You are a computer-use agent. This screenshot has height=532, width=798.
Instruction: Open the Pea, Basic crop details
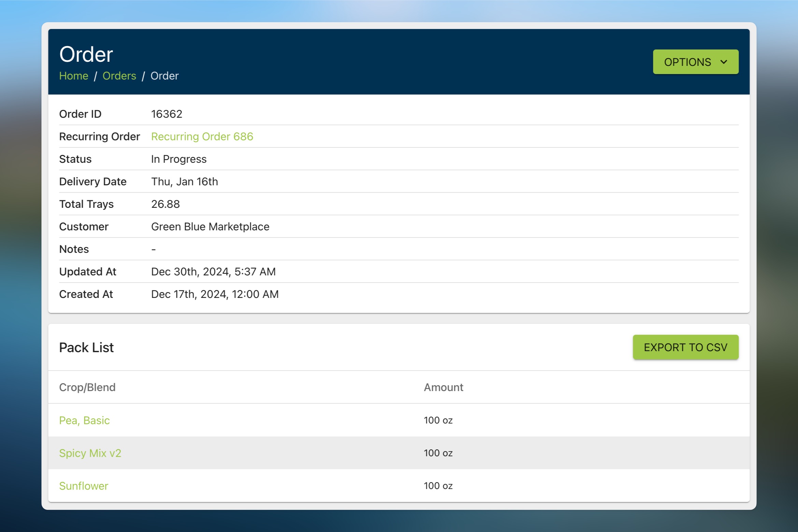[x=85, y=420]
